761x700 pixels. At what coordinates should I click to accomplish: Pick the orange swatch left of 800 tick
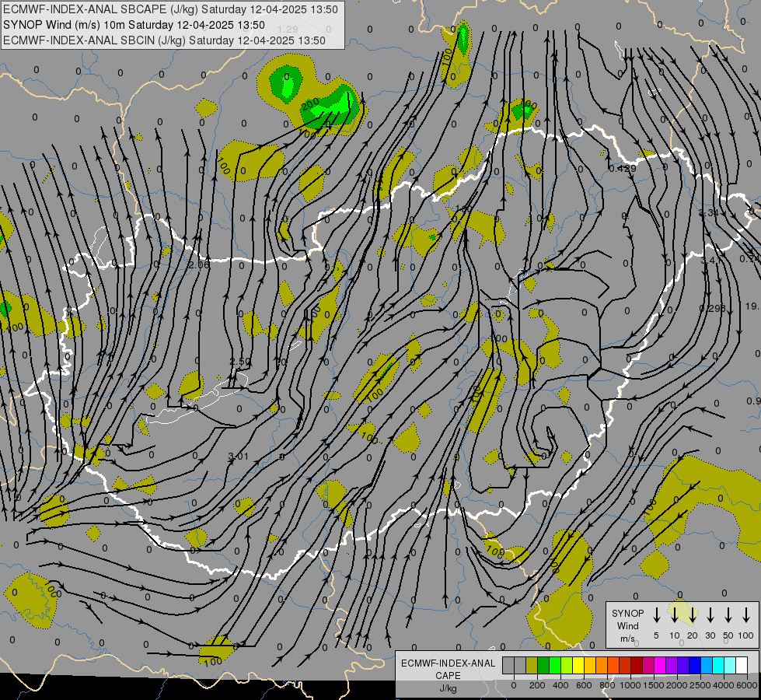(x=602, y=665)
